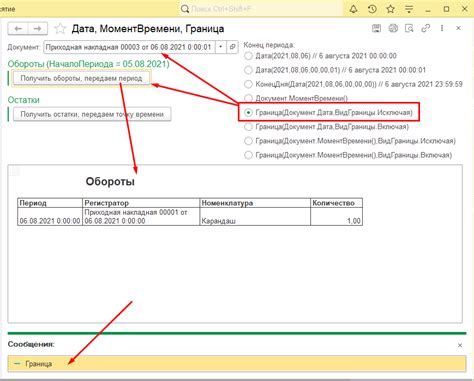Click the Обороты (НачалоПериода = 05.08.2021) heading
This screenshot has height=381, width=474.
point(89,64)
